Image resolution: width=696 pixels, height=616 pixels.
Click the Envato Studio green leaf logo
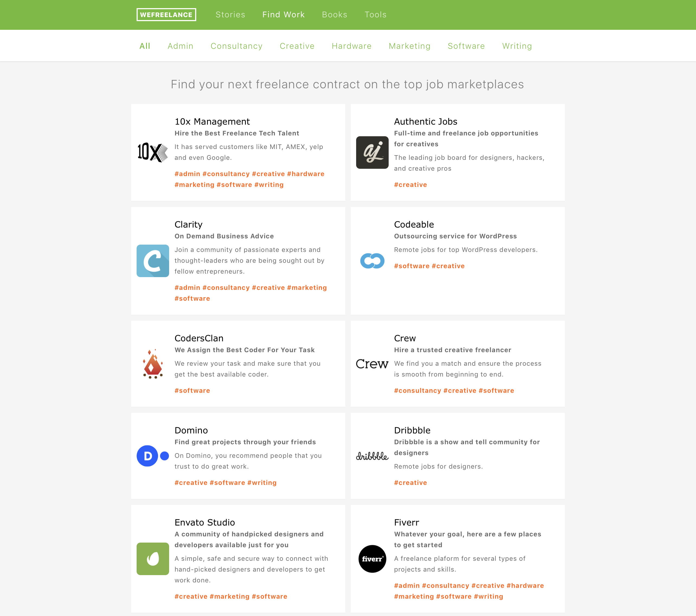[153, 559]
